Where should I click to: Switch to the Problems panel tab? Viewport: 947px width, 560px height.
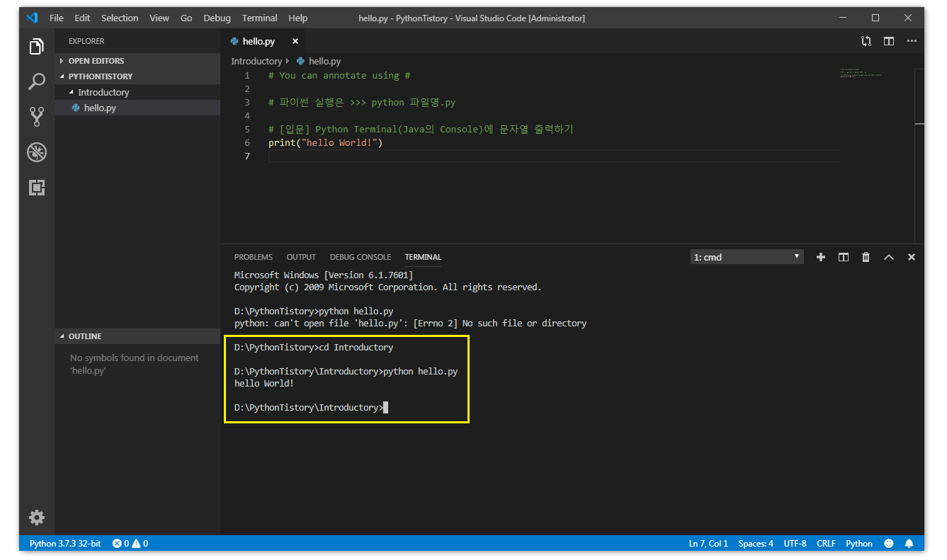point(254,257)
